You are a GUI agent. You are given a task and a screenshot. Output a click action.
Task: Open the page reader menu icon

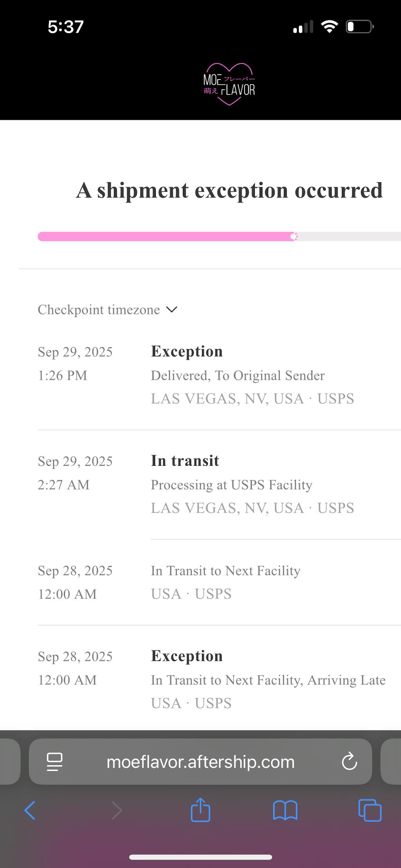pyautogui.click(x=54, y=761)
